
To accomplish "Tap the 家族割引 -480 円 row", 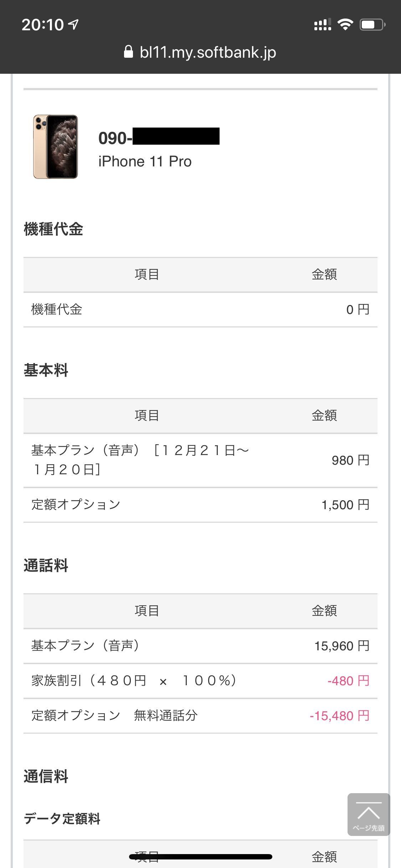I will tap(200, 681).
